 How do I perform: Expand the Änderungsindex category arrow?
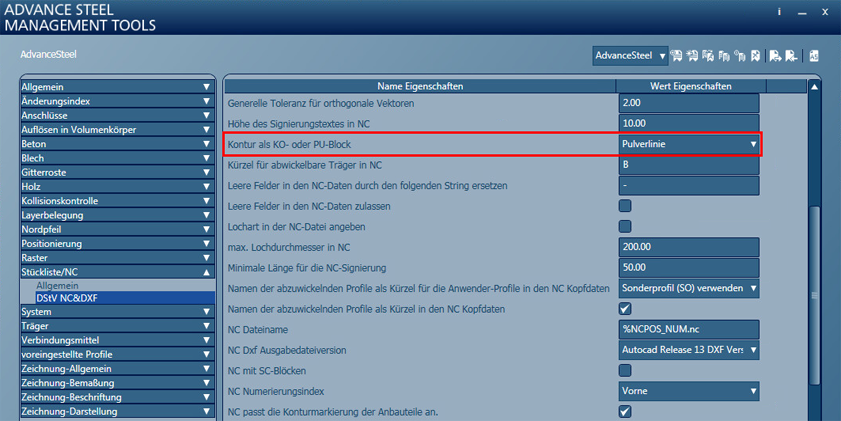point(206,101)
